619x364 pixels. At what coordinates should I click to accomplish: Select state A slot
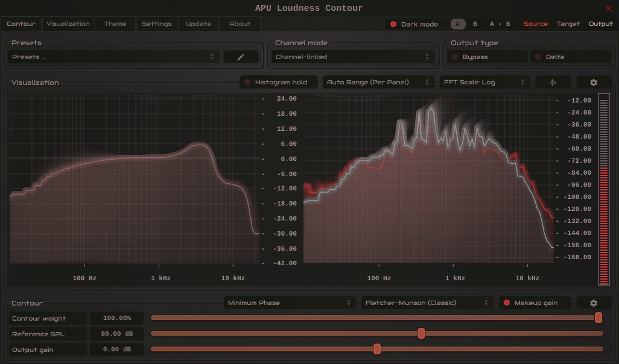pyautogui.click(x=458, y=24)
